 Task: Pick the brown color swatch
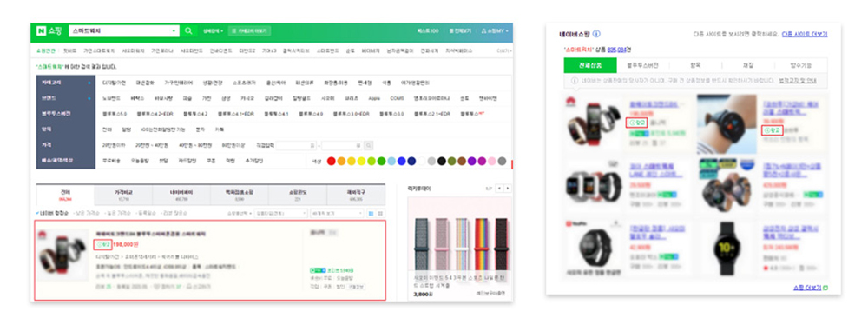[462, 162]
